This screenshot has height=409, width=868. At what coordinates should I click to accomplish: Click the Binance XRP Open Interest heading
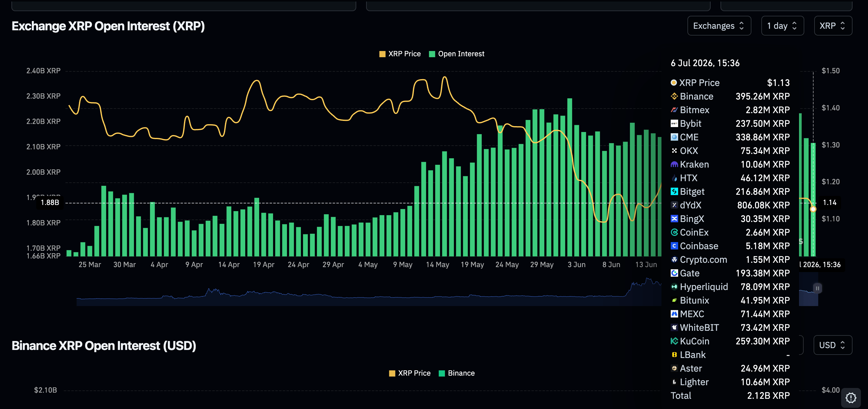click(104, 346)
